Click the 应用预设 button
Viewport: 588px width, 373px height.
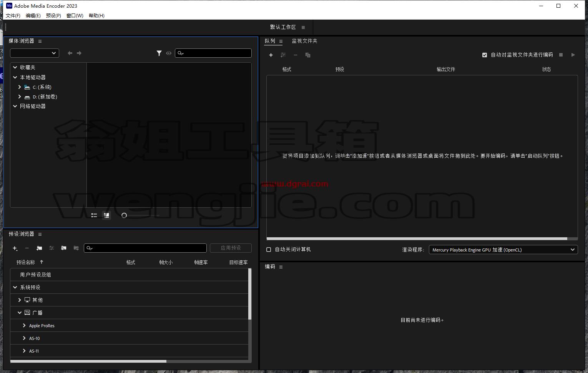[x=231, y=248]
